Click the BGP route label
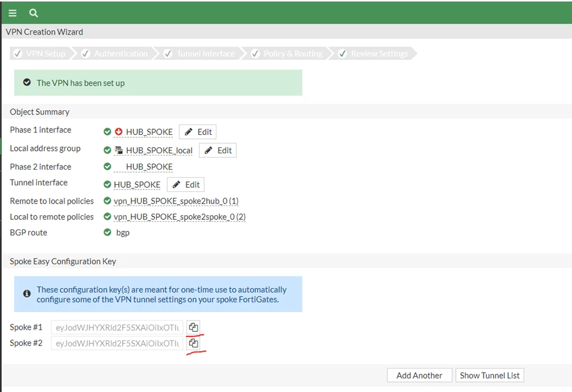The width and height of the screenshot is (572, 392). (29, 232)
